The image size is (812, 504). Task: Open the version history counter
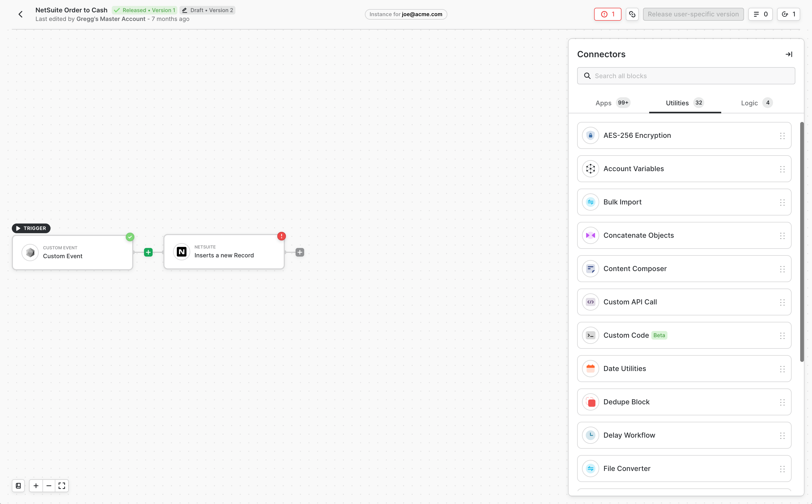coord(789,14)
